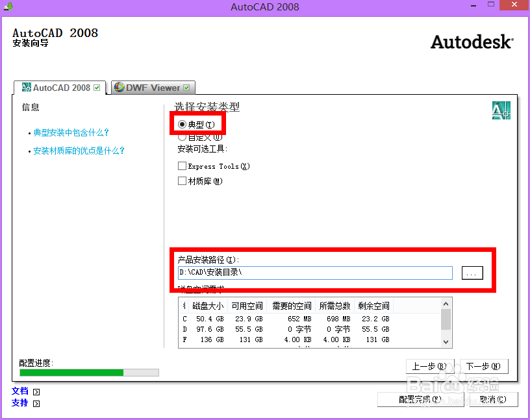Click the 可用空间 column header
530x420 pixels.
click(x=247, y=306)
